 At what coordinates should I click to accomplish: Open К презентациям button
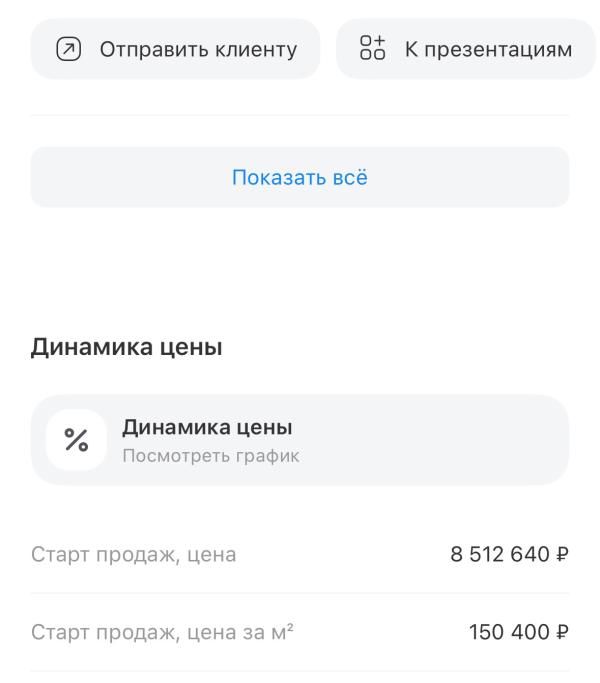point(466,49)
